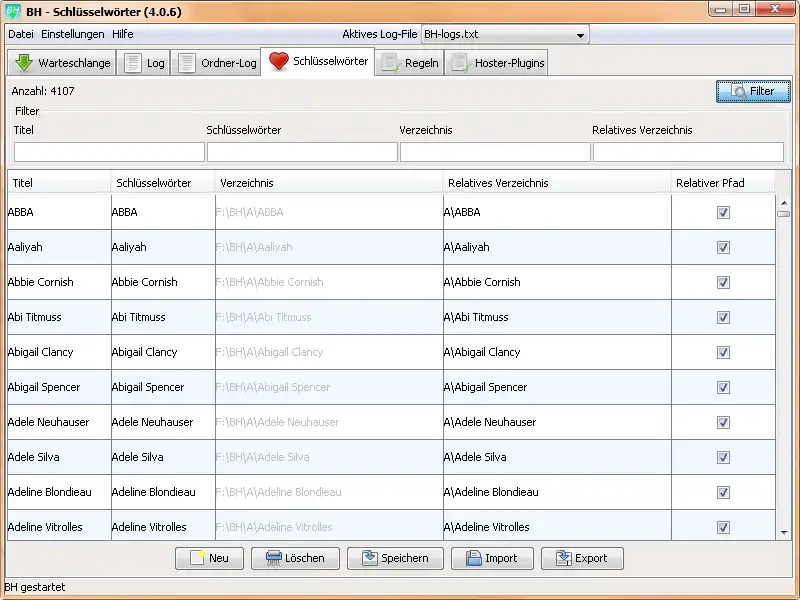
Task: Toggle Relativer Pfad for Abi Titmuss
Action: 723,317
